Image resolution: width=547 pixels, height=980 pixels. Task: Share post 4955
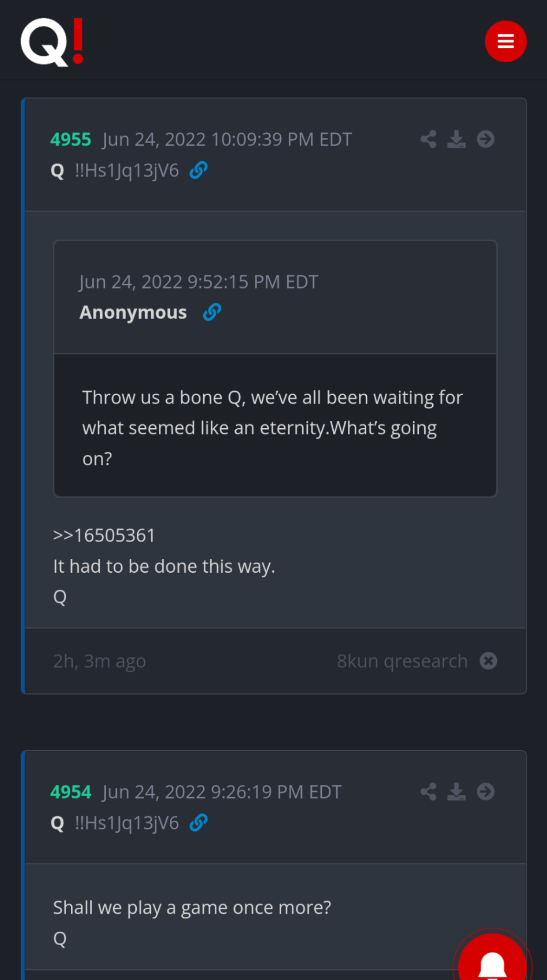click(428, 139)
